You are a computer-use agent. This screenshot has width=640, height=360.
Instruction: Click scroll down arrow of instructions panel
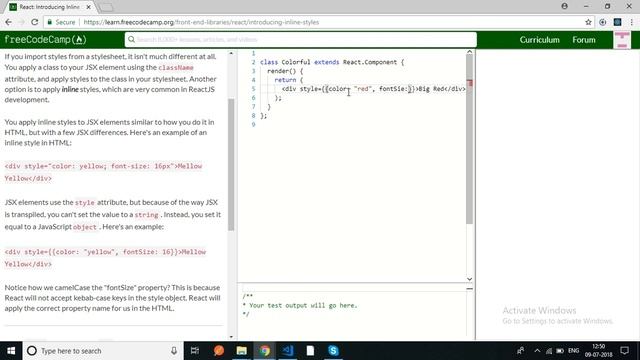tap(231, 337)
